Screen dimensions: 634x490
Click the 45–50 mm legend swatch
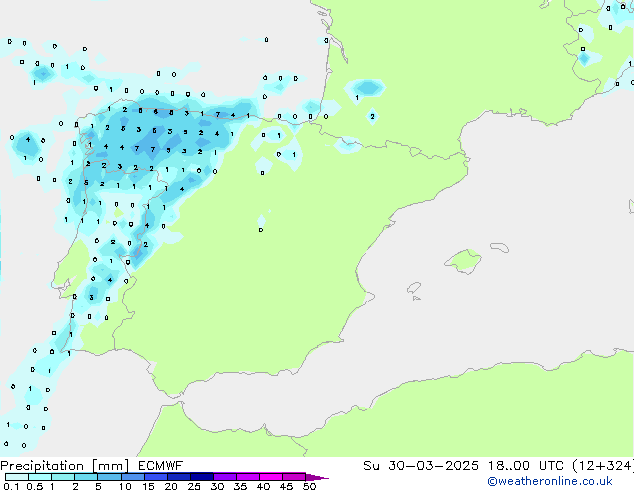294,477
